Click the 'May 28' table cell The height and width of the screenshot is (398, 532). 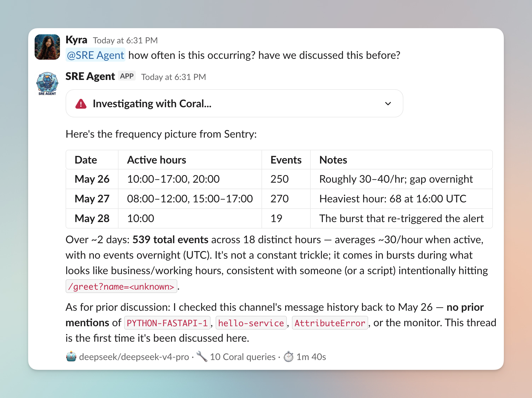[92, 218]
